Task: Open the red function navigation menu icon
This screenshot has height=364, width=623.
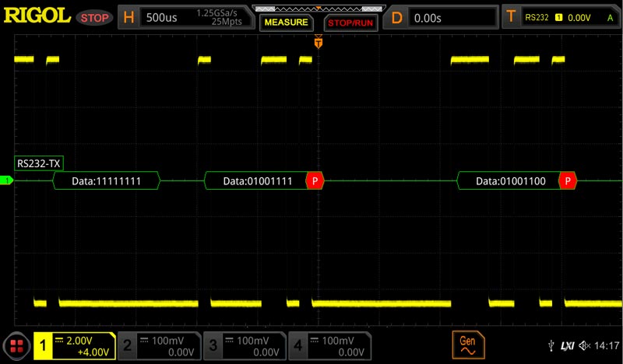Action: pos(15,345)
